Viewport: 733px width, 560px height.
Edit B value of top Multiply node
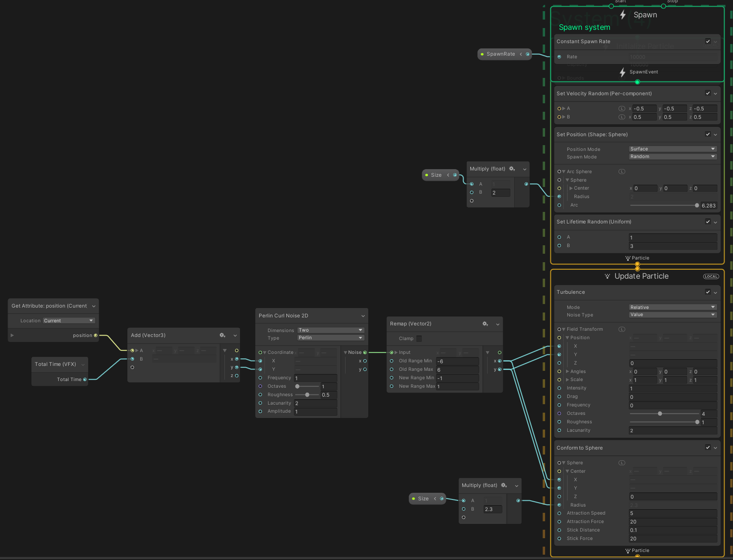click(501, 193)
